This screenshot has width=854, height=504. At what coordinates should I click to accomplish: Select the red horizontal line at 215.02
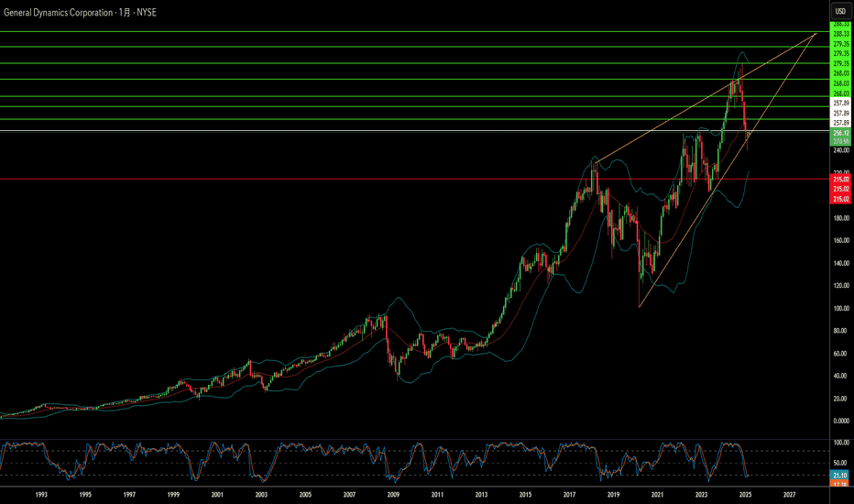click(414, 179)
